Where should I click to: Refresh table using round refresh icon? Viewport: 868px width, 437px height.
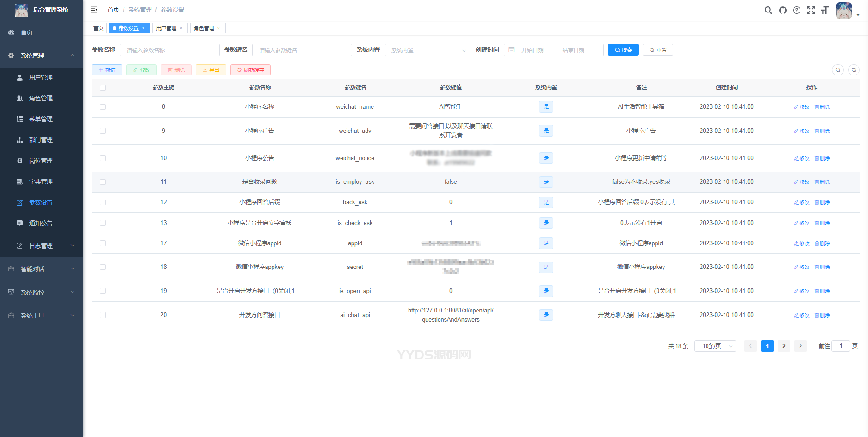(x=854, y=70)
